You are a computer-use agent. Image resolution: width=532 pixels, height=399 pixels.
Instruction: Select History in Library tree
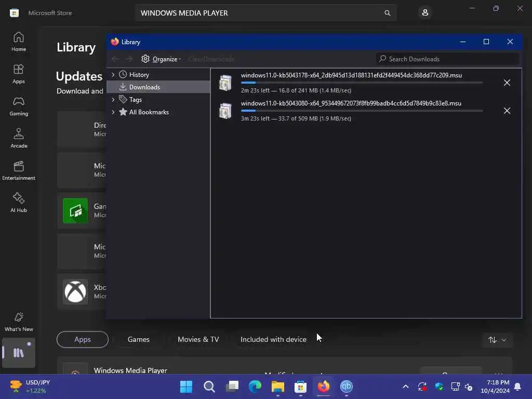point(139,75)
